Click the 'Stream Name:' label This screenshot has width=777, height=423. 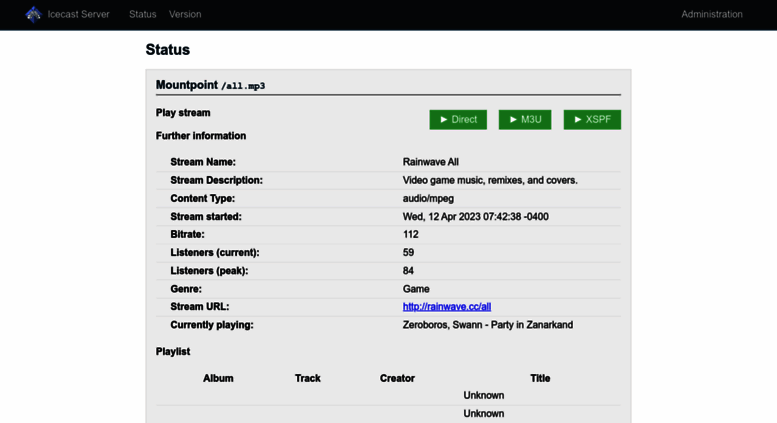point(203,162)
